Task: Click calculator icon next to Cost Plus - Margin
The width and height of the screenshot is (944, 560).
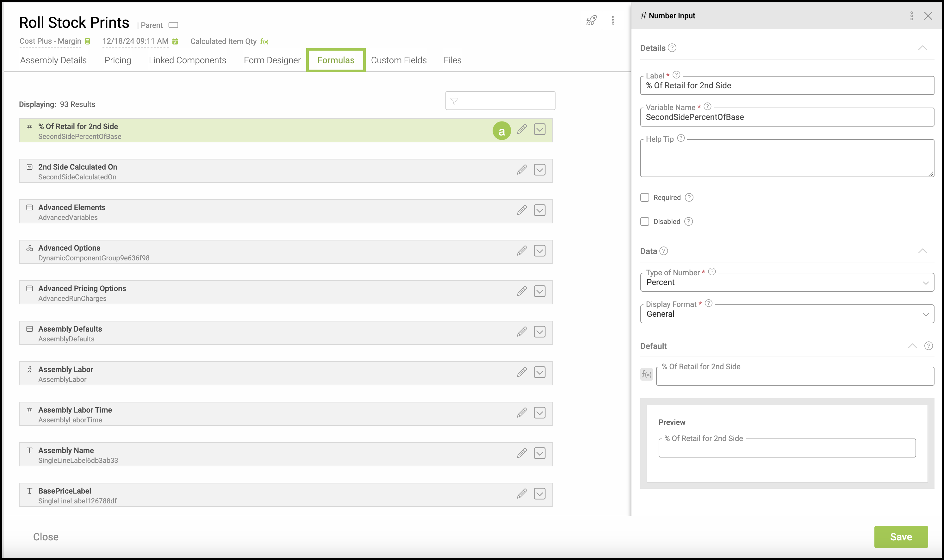Action: point(88,41)
